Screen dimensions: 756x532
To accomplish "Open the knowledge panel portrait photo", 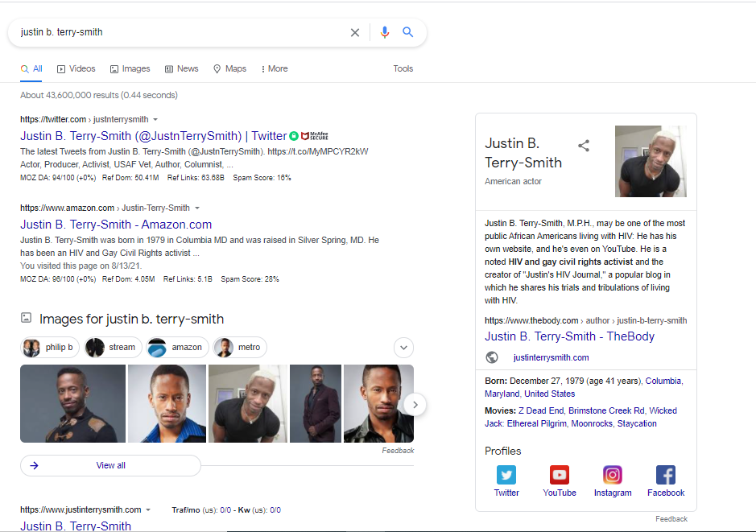I will click(651, 162).
